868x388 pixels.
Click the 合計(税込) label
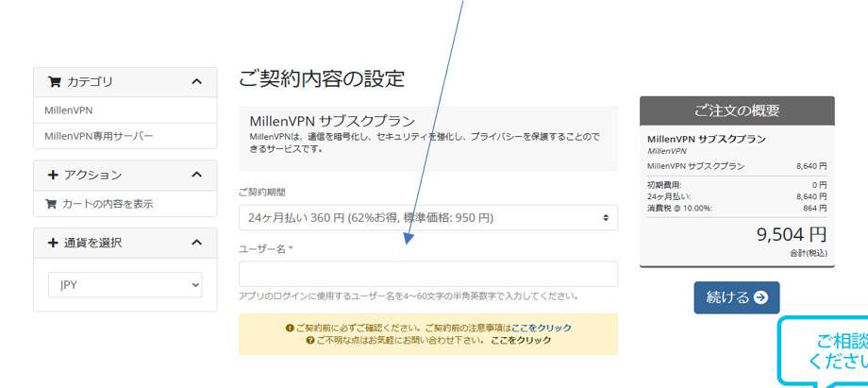point(809,253)
